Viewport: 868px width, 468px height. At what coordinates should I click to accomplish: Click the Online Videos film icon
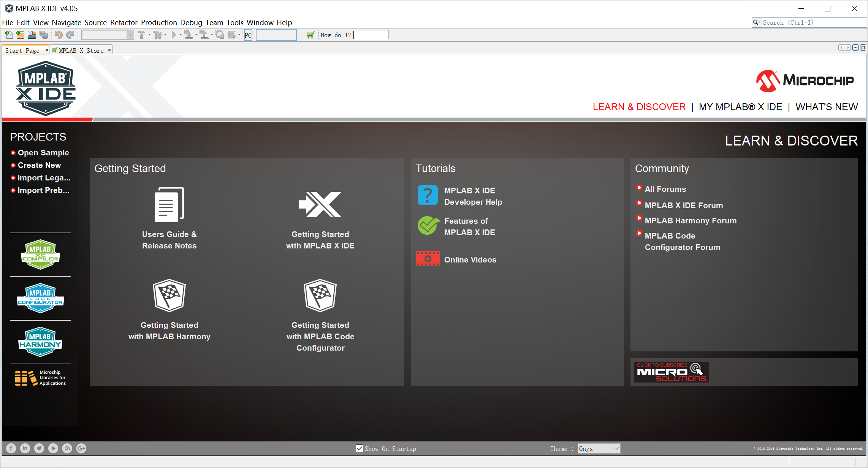[x=428, y=259]
